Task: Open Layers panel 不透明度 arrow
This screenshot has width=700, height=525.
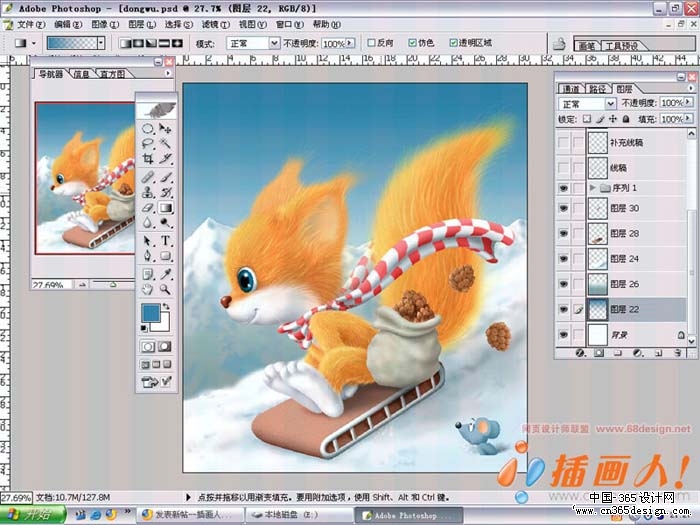Action: [688, 102]
